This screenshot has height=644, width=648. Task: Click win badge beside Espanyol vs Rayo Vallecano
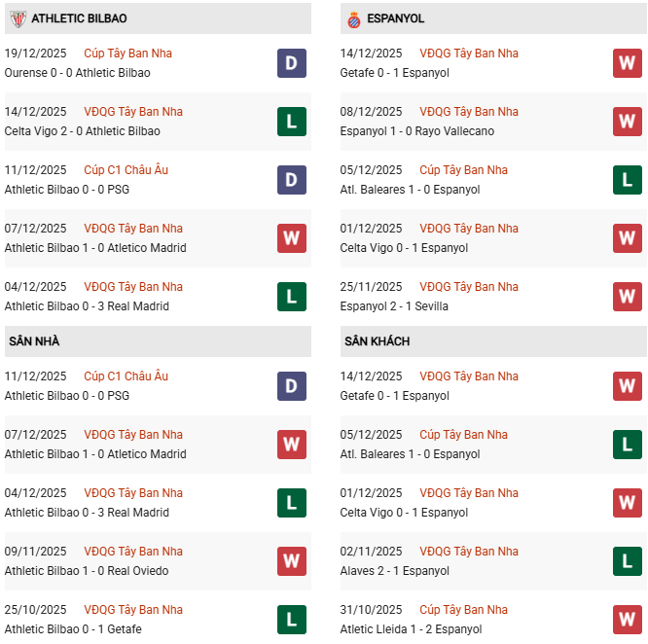click(628, 122)
